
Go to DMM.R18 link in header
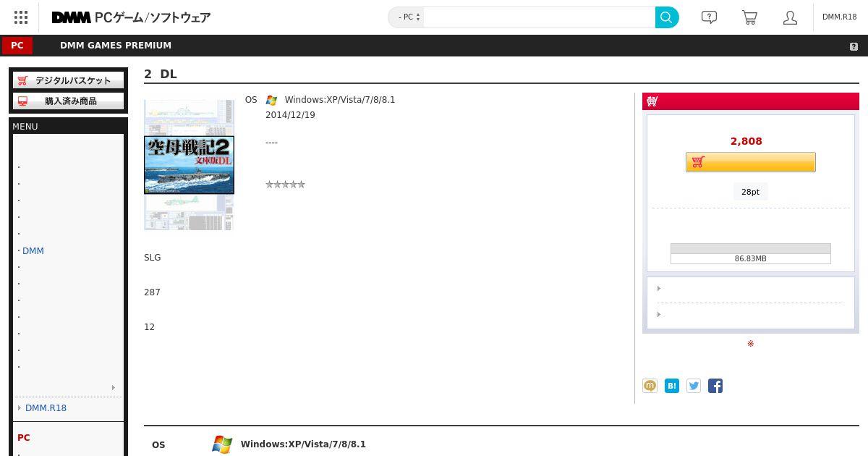tap(840, 17)
